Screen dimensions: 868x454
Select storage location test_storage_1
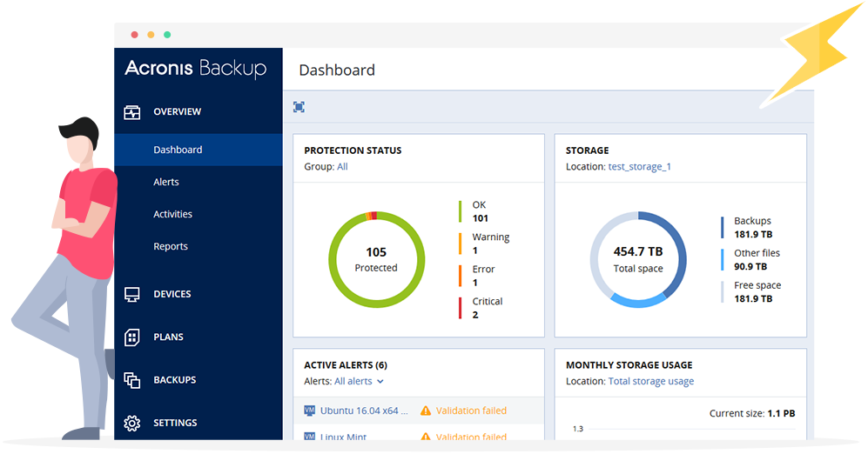pos(640,166)
